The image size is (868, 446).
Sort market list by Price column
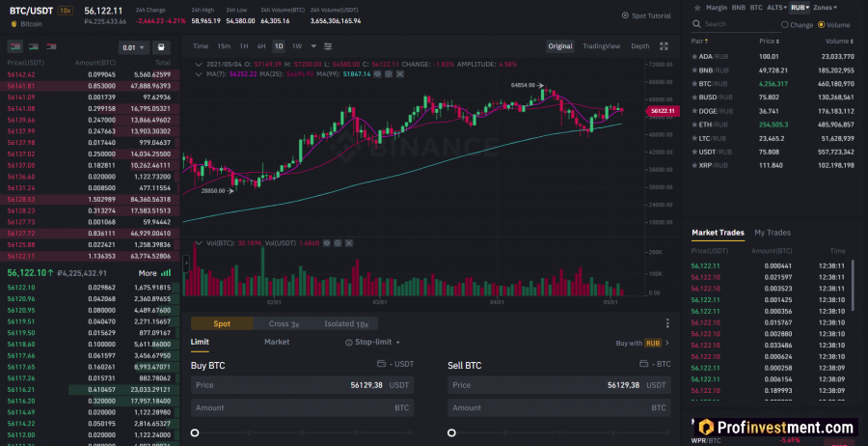tap(769, 42)
